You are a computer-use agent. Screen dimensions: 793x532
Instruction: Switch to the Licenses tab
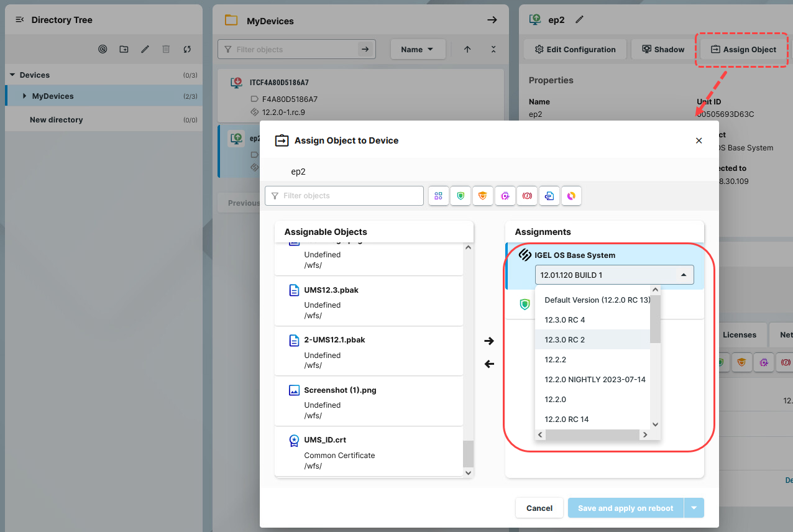pos(740,335)
